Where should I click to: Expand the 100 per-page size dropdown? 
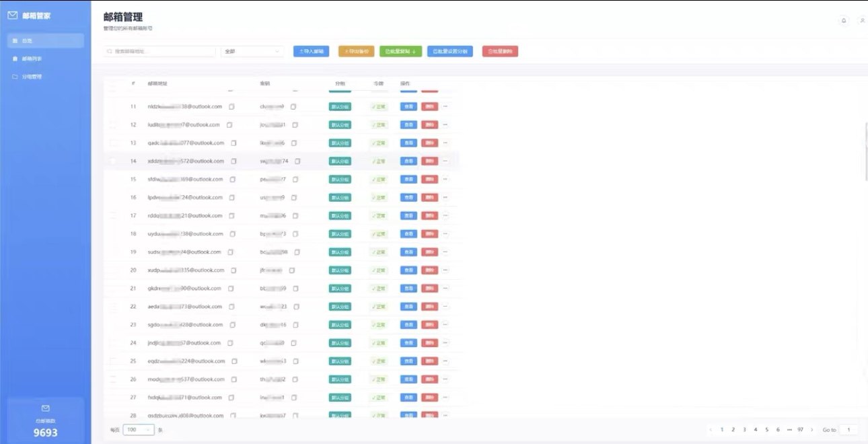point(139,429)
